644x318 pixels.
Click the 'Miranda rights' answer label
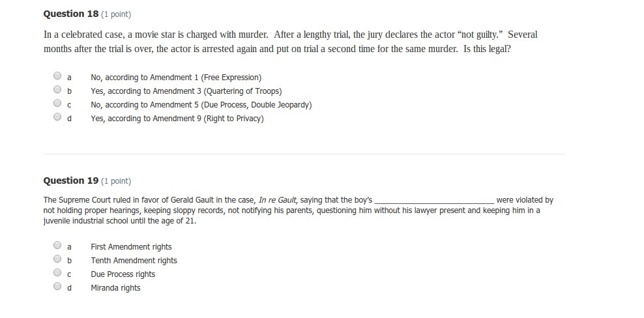click(x=115, y=288)
